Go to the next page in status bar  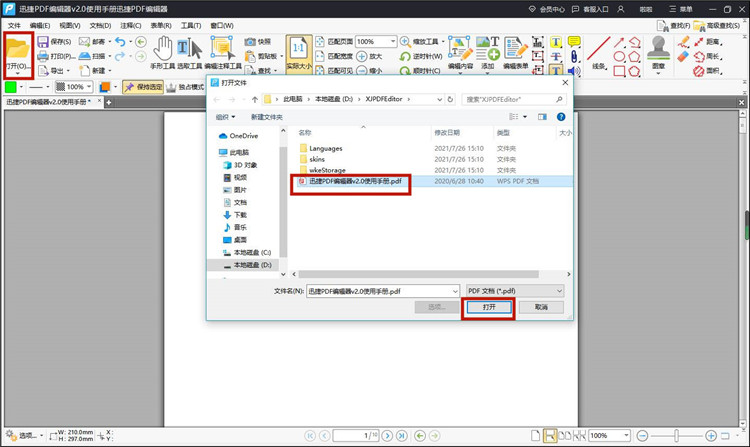pyautogui.click(x=387, y=436)
